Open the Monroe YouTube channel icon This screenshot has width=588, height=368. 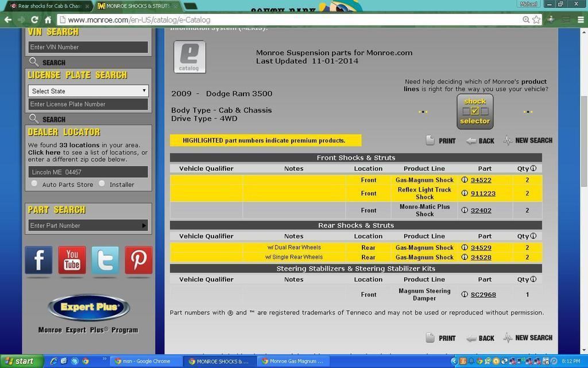[72, 260]
